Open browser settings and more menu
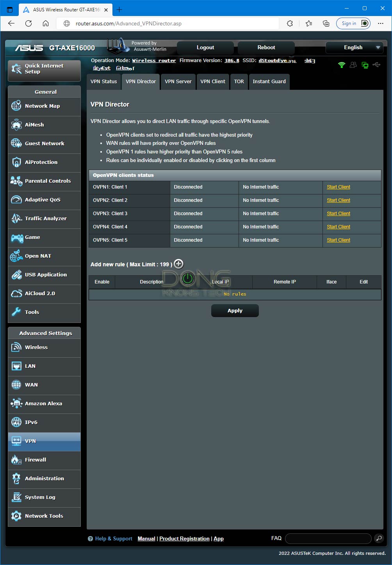The image size is (392, 565). pos(381,23)
